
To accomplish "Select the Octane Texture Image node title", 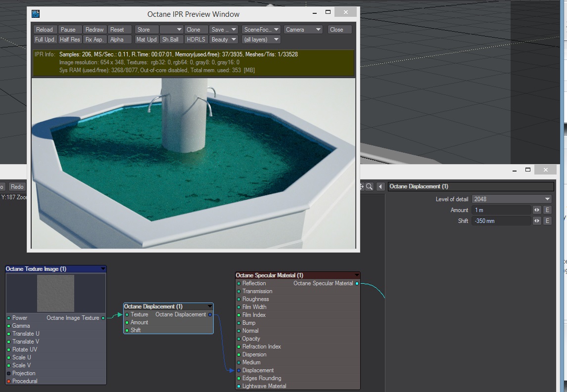I will 36,269.
